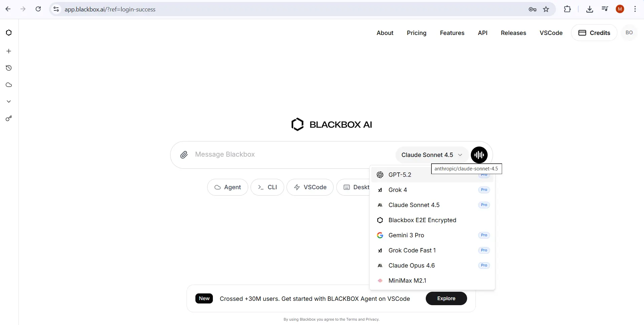Screen dimensions: 644x325
Task: Open the cloud icon in left sidebar
Action: [9, 85]
